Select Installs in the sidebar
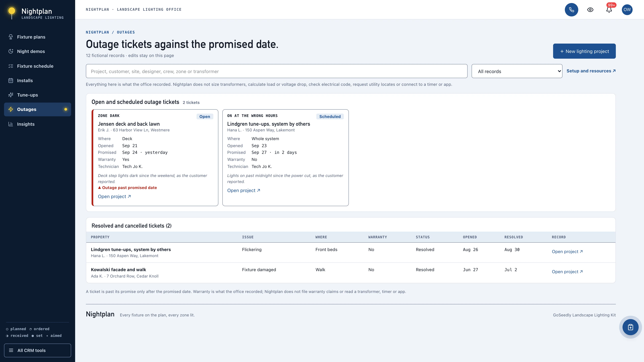644x362 pixels. click(38, 80)
